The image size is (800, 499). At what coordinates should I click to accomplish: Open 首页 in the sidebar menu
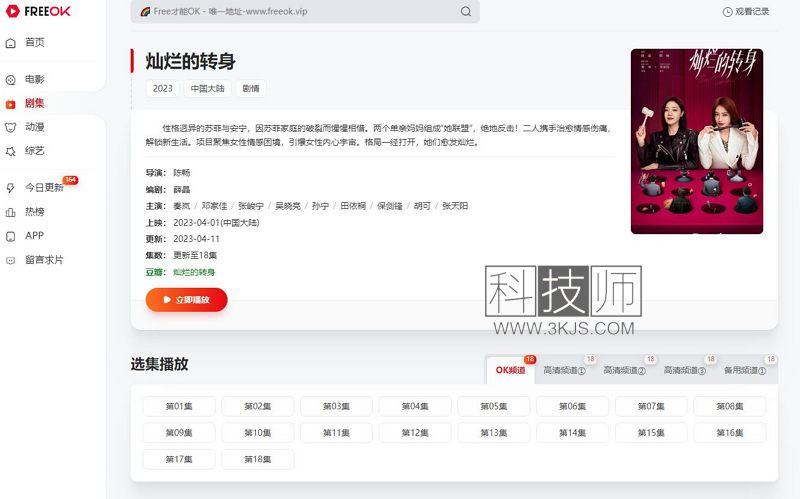click(x=35, y=42)
